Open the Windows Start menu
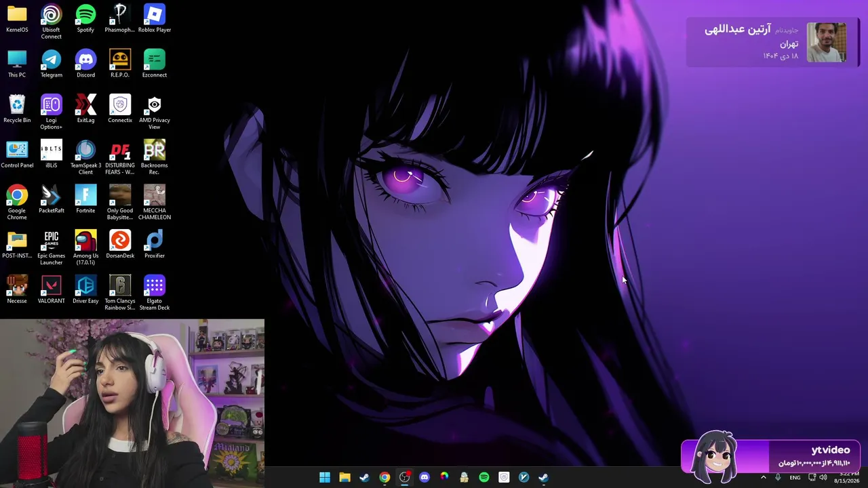The height and width of the screenshot is (488, 868). click(325, 477)
